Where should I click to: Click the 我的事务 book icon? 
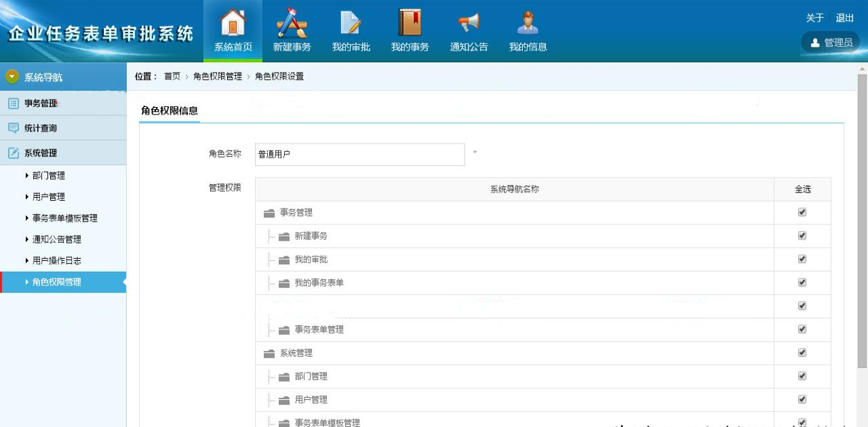[x=410, y=24]
